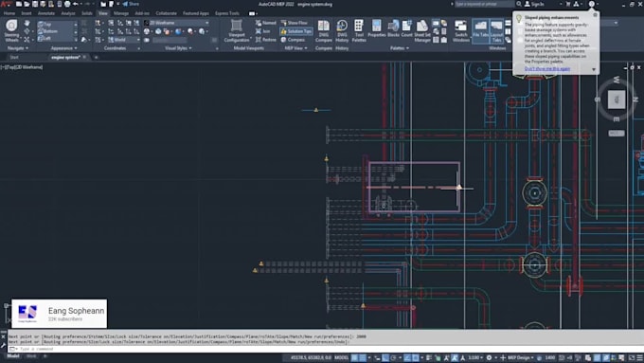This screenshot has width=644, height=363.
Task: Open the Autodesk App Store cart icon
Action: tap(568, 4)
